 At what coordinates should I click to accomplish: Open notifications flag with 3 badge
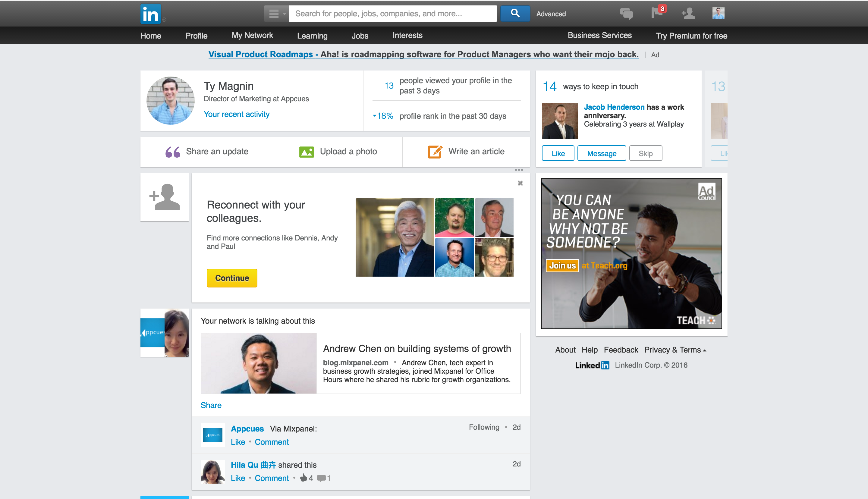pos(658,12)
